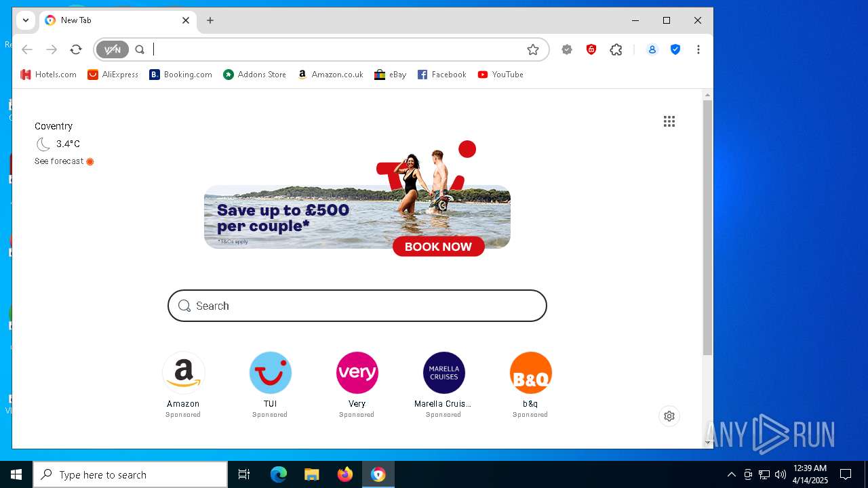Click the scrollbar up arrow

[x=707, y=94]
